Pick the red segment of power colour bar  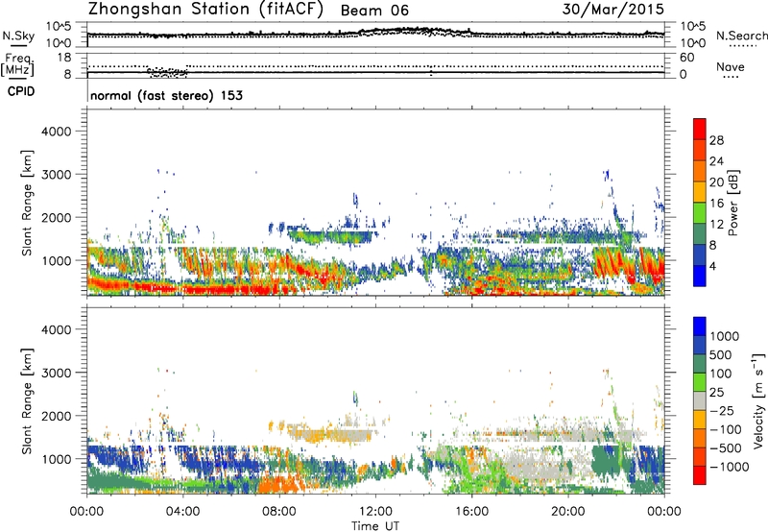tap(700, 130)
